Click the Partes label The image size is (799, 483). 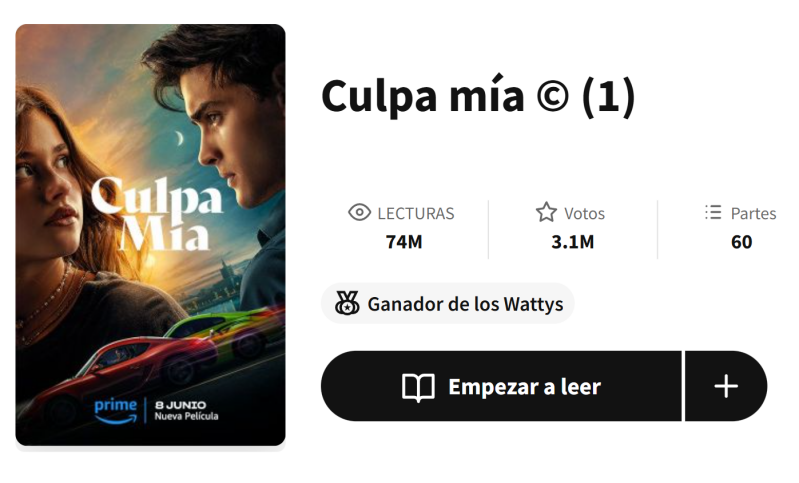(753, 213)
